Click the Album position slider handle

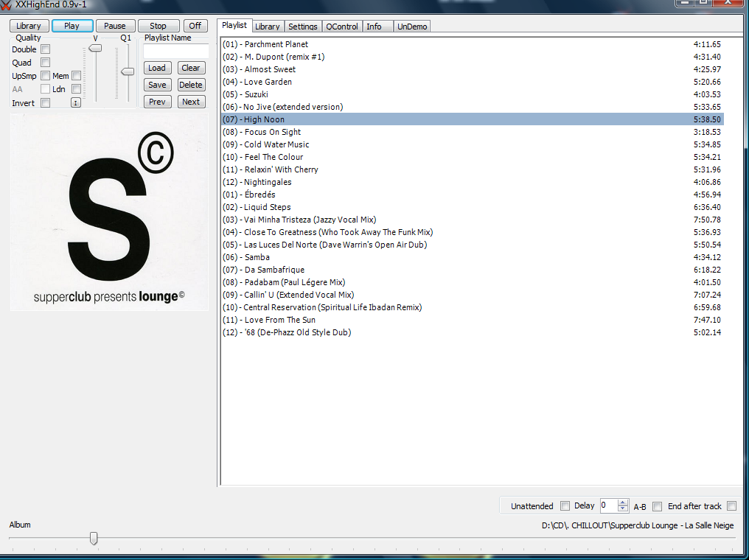click(94, 539)
